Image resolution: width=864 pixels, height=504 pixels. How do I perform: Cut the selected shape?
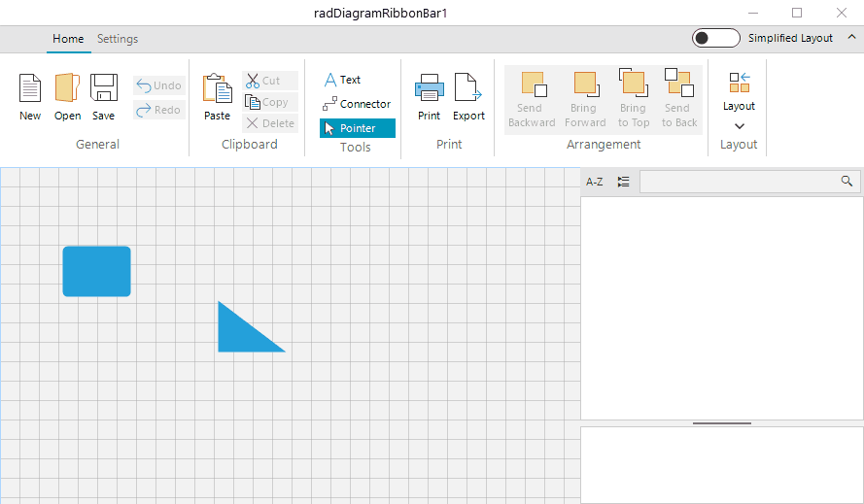[x=270, y=81]
